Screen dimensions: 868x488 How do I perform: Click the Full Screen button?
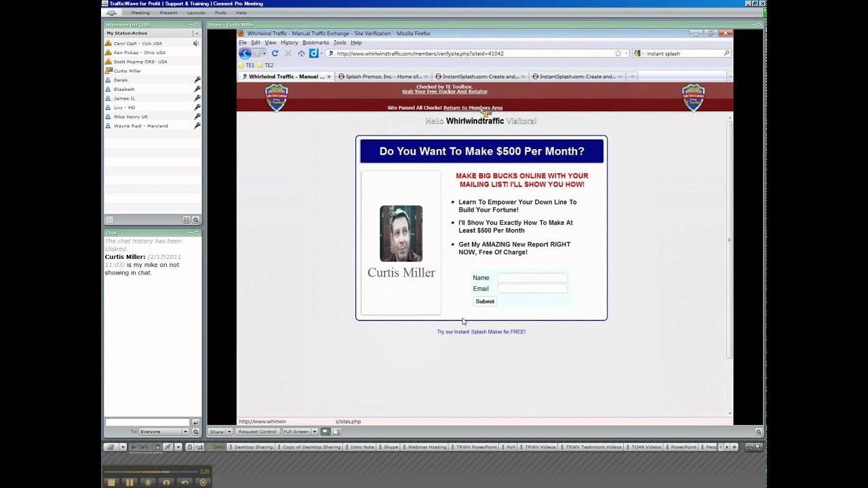(296, 432)
